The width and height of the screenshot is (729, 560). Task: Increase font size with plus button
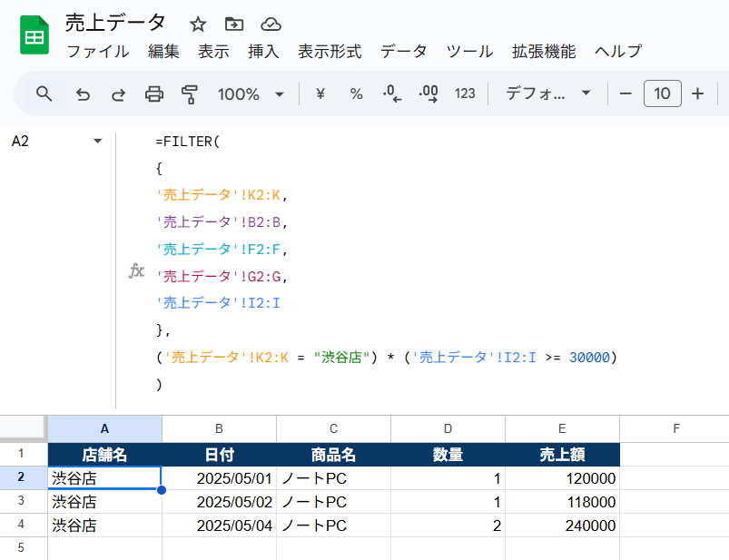[697, 93]
